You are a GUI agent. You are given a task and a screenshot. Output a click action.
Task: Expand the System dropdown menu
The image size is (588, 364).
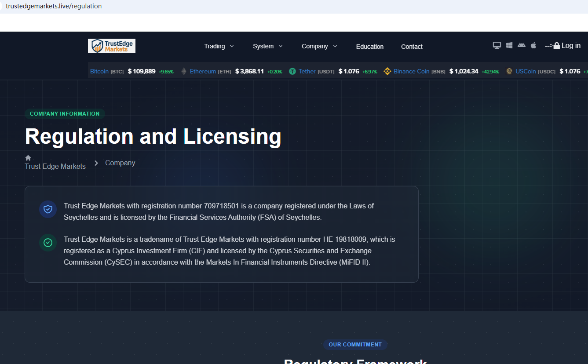[x=268, y=46]
